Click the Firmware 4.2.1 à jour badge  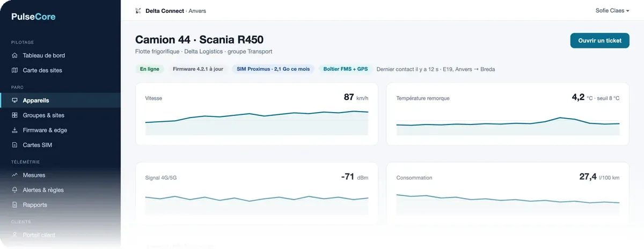[x=198, y=69]
